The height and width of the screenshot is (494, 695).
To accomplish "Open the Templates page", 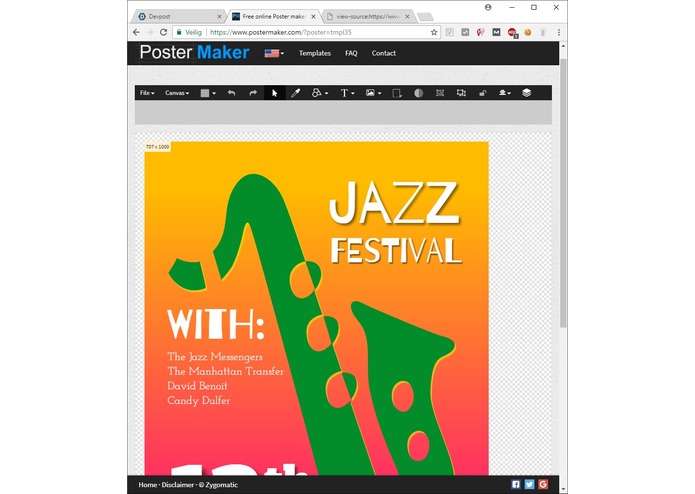I will tap(315, 53).
